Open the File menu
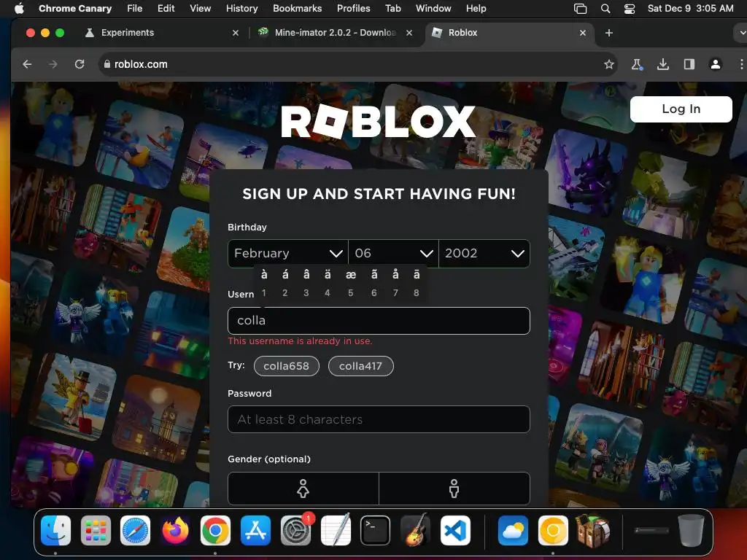This screenshot has width=747, height=560. tap(134, 8)
